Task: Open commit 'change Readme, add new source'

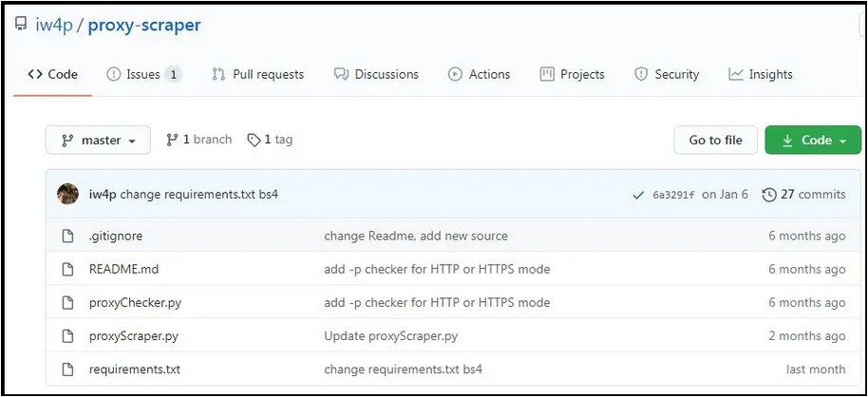Action: (x=416, y=236)
